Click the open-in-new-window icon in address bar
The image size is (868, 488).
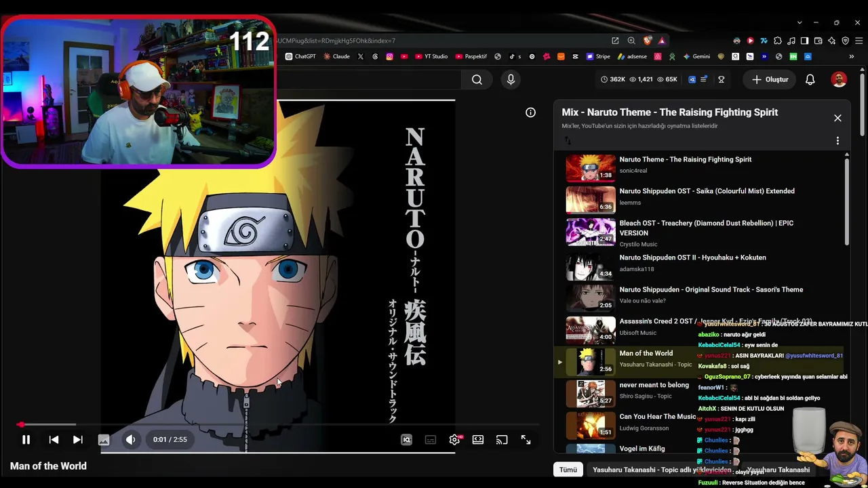(615, 41)
